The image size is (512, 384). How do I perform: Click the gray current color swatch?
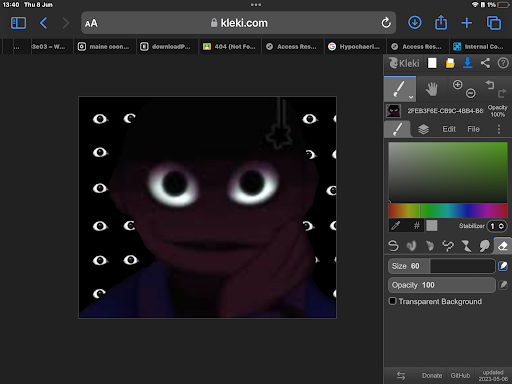click(432, 226)
